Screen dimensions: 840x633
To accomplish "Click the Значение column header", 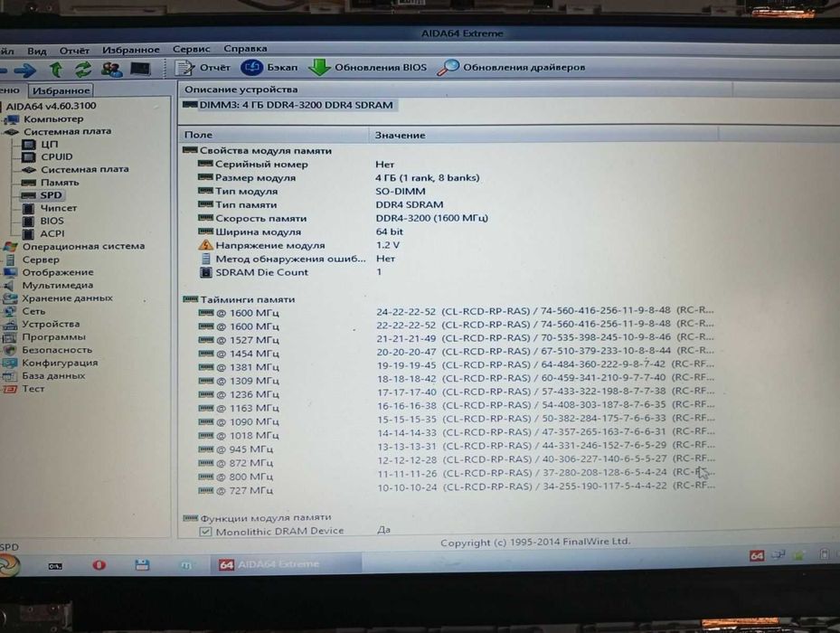I will pyautogui.click(x=543, y=135).
